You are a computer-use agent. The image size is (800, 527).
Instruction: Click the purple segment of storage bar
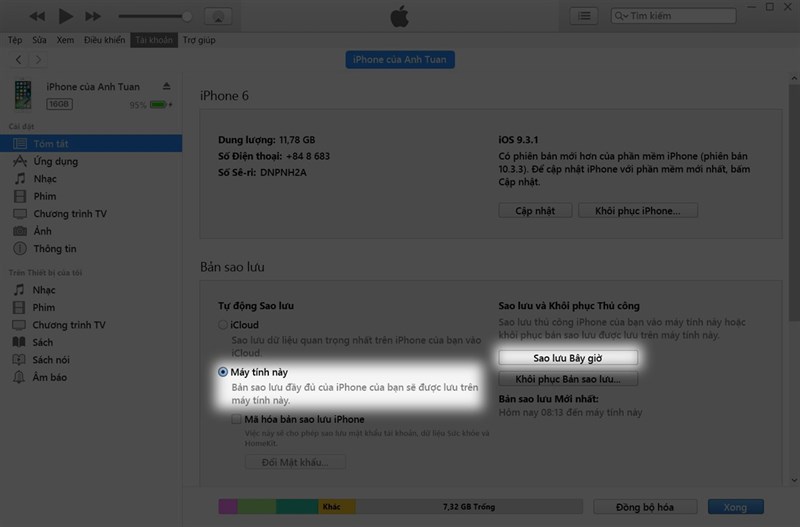[x=228, y=507]
